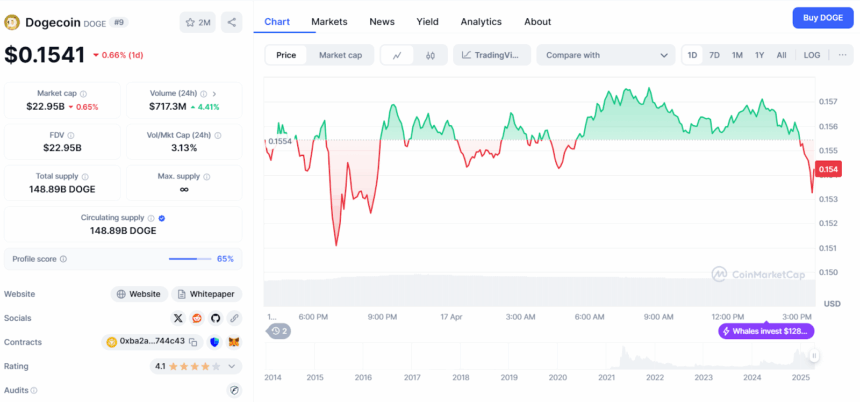
Task: Share the Dogecoin page
Action: click(231, 22)
